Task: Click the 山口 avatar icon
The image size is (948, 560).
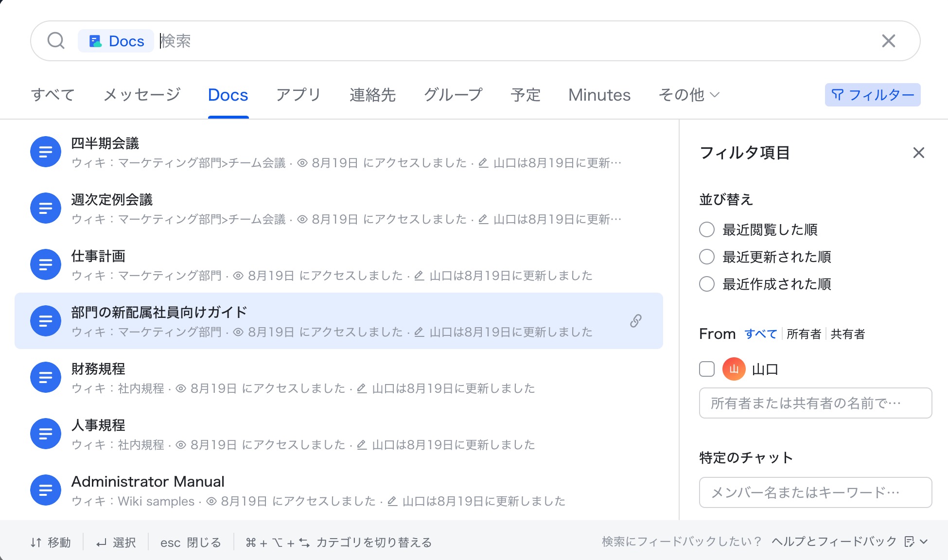Action: coord(734,369)
